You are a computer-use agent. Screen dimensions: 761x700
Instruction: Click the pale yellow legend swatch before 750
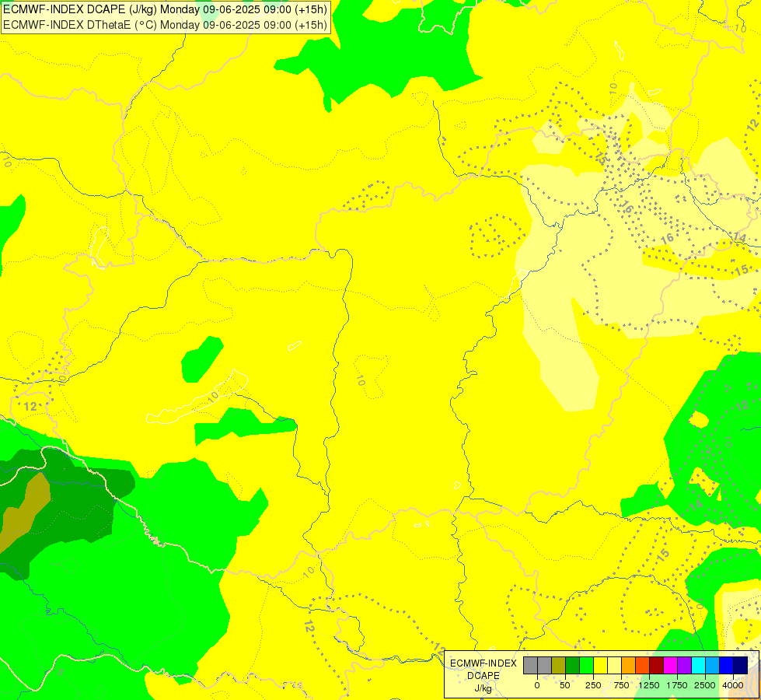click(x=614, y=666)
